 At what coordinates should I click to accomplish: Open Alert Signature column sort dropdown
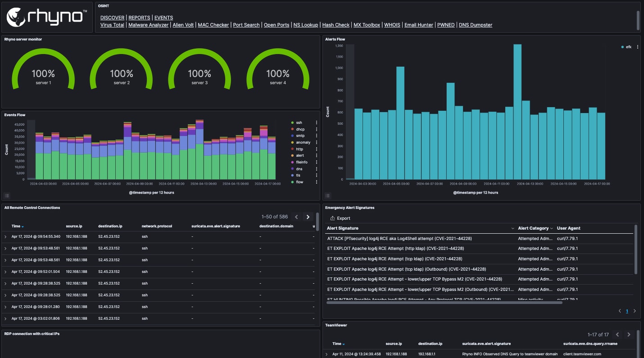click(513, 228)
